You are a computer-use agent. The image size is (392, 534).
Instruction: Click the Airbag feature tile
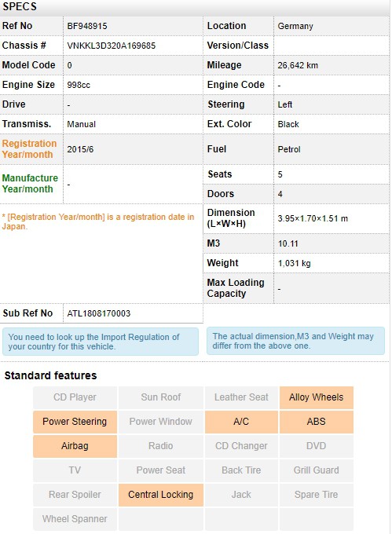tap(75, 446)
